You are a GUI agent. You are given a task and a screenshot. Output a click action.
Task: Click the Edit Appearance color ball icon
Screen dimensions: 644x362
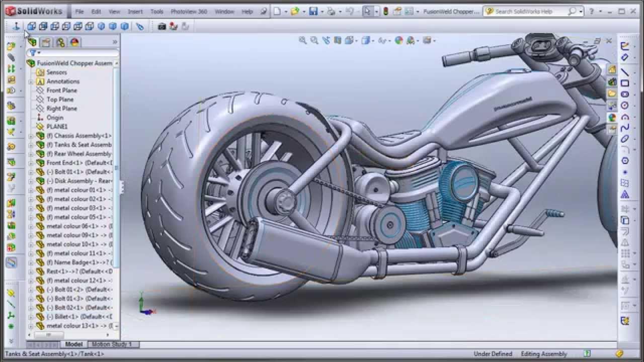point(398,41)
